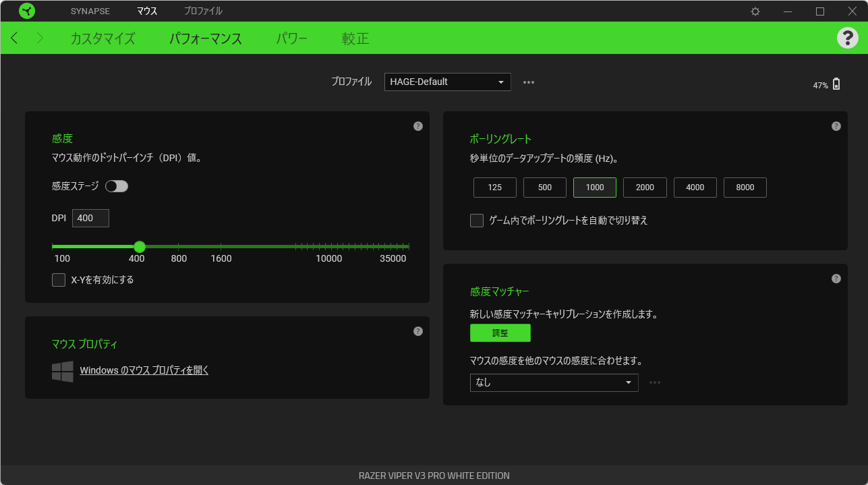Go forward with the right arrow
Screen dimensions: 868x485
(x=40, y=38)
